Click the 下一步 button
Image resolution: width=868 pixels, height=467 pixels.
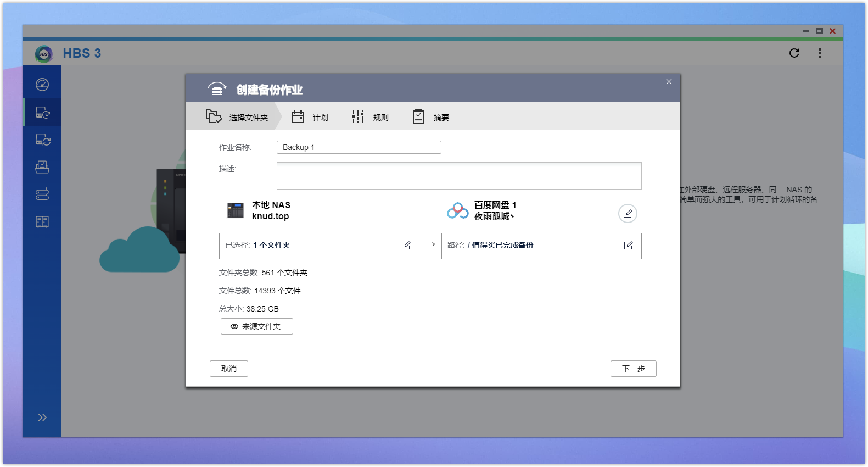click(633, 369)
